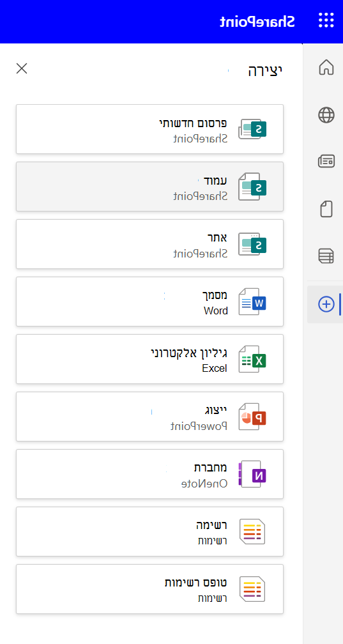Open the app launcher waffle icon
This screenshot has height=644, width=343.
326,20
